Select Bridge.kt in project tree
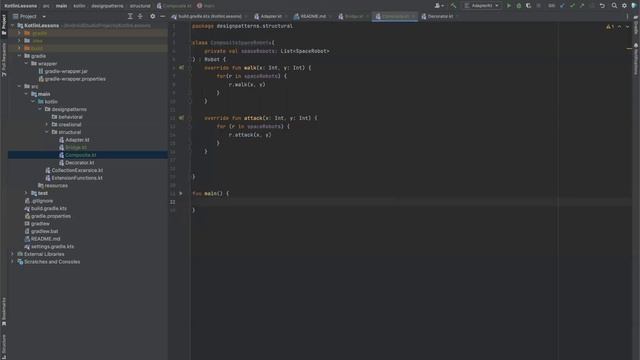The width and height of the screenshot is (640, 360). (x=76, y=147)
